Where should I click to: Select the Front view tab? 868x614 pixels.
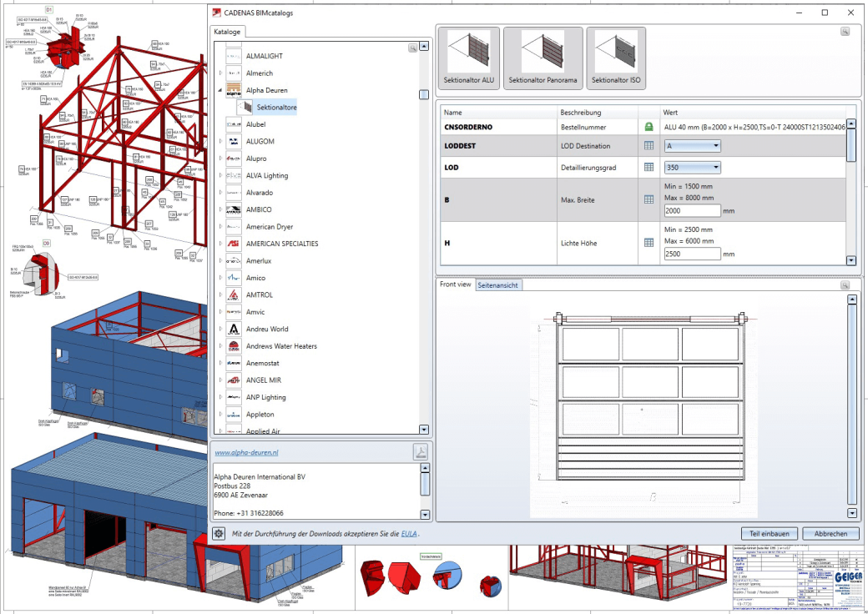(x=456, y=284)
